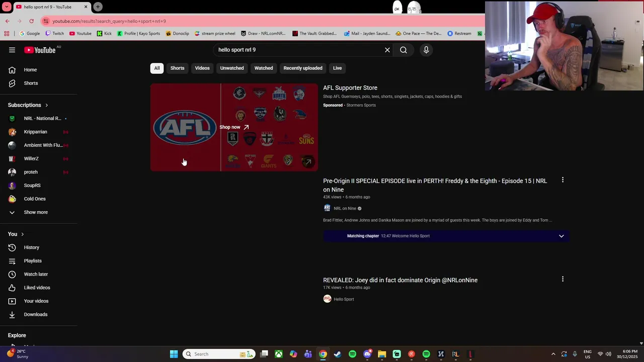The height and width of the screenshot is (362, 644).
Task: Go back in Chrome
Action: 7,21
